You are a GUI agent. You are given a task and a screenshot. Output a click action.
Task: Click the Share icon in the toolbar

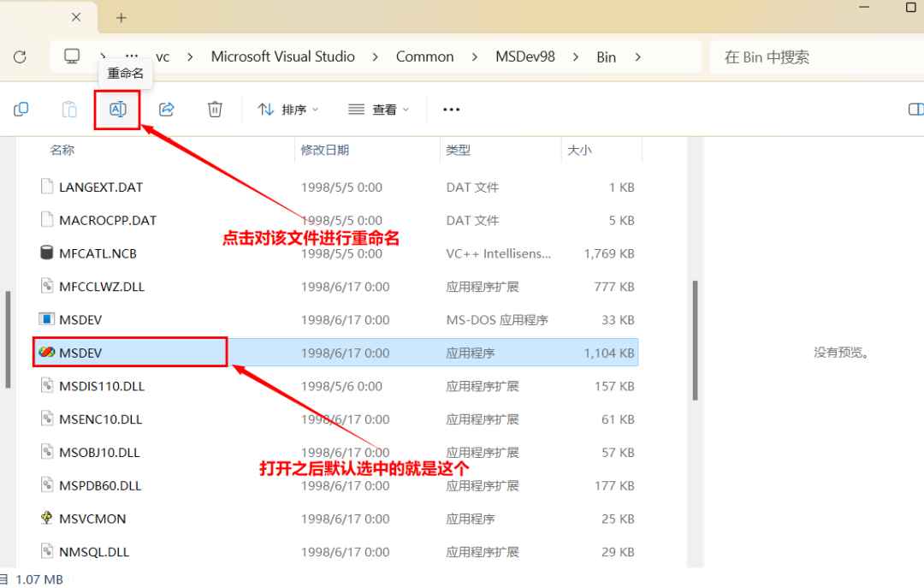coord(167,109)
